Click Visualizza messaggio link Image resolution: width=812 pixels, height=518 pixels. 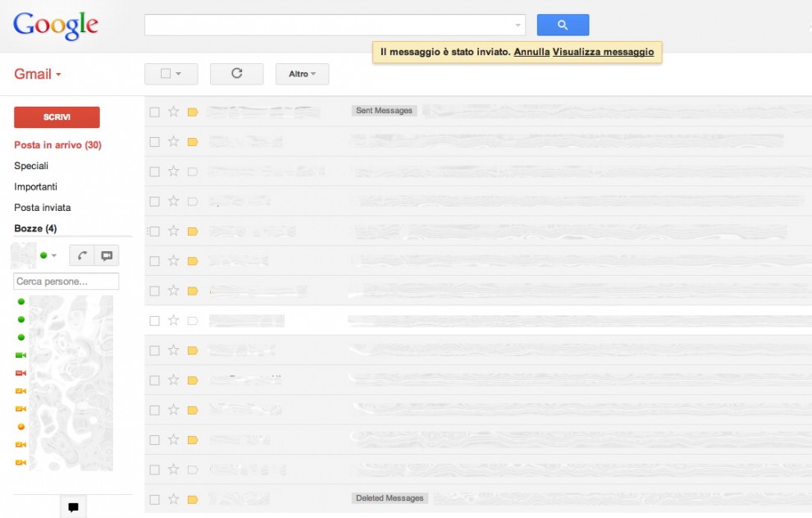[x=604, y=52]
